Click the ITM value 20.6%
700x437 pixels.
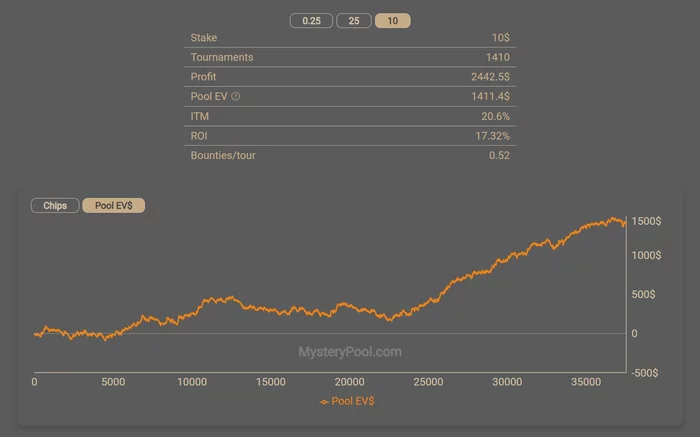pyautogui.click(x=495, y=116)
